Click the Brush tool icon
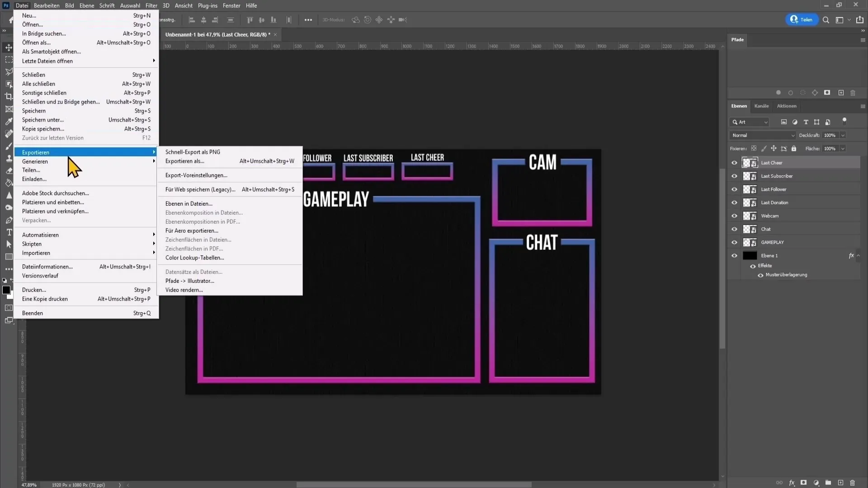Image resolution: width=868 pixels, height=488 pixels. pos(8,147)
